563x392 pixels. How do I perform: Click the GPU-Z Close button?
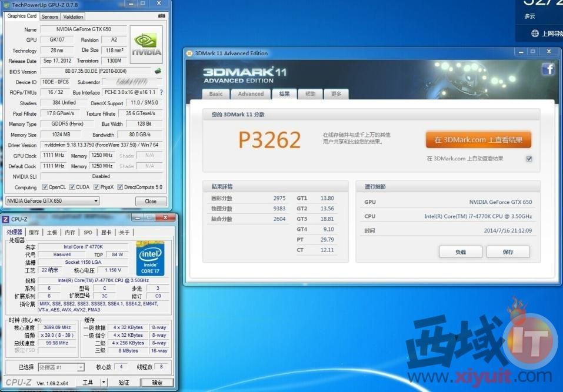[x=151, y=201]
